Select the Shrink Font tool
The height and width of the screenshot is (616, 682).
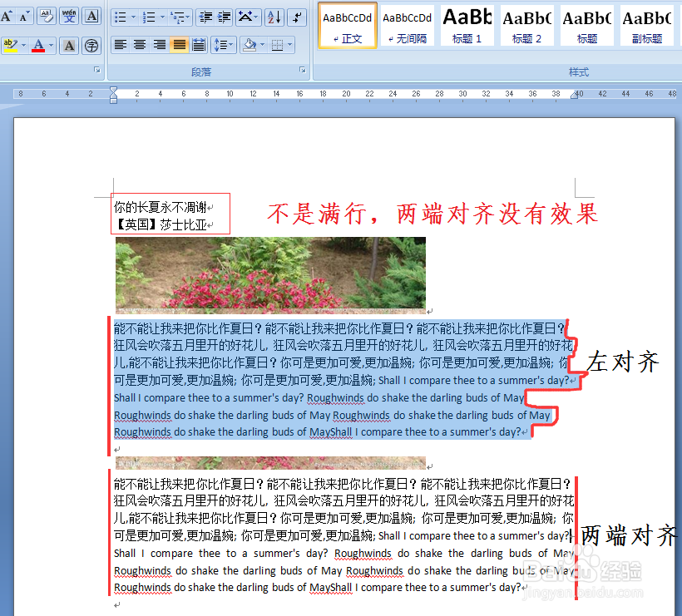[23, 15]
